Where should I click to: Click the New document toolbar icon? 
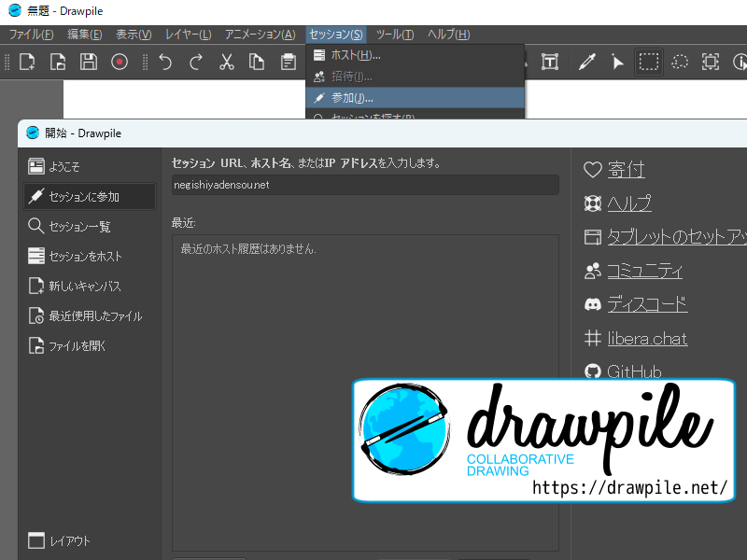tap(27, 62)
